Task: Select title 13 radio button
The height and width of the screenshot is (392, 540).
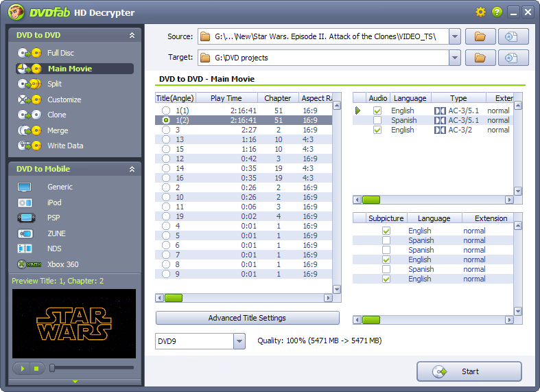Action: [166, 139]
